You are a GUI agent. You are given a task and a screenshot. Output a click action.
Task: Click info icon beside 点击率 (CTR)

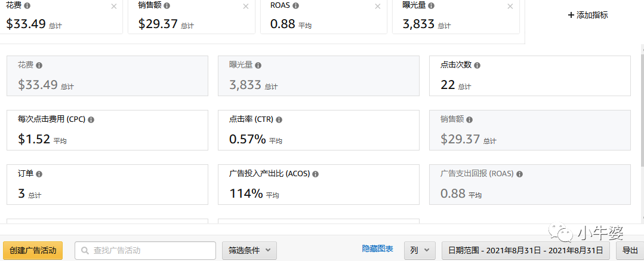tap(279, 119)
